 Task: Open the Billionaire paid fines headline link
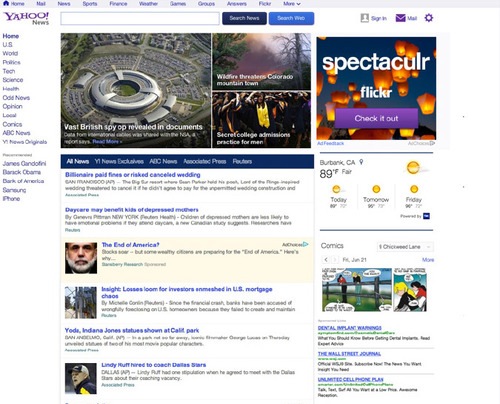133,175
